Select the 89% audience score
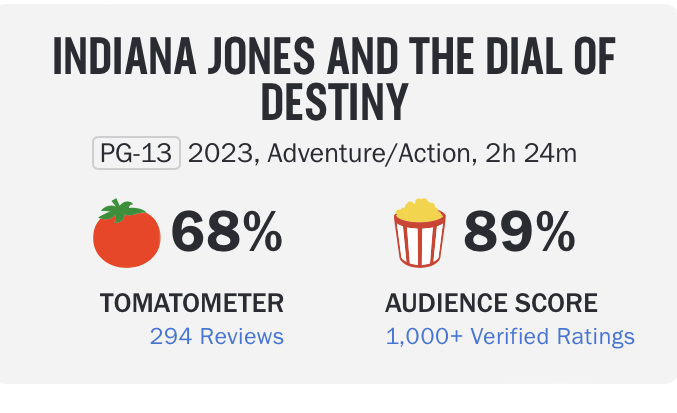Screen dimensions: 677x413 518,233
